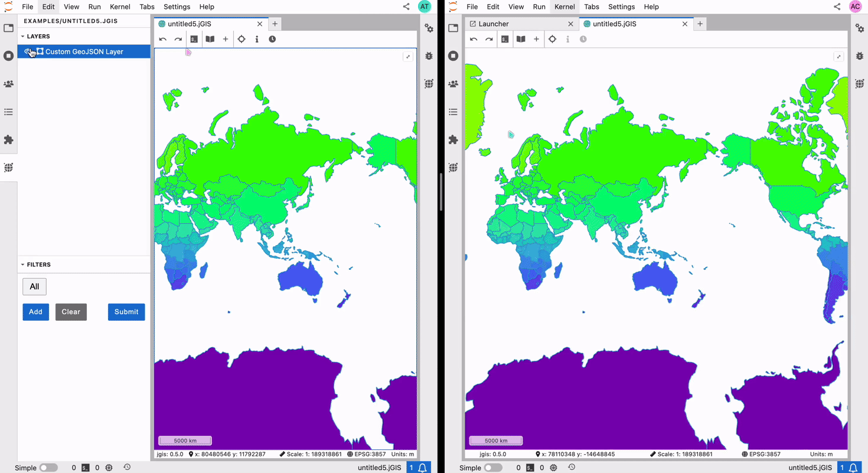Screen dimensions: 868x473
Task: Open the layer browser book icon in left toolbar
Action: click(x=210, y=39)
